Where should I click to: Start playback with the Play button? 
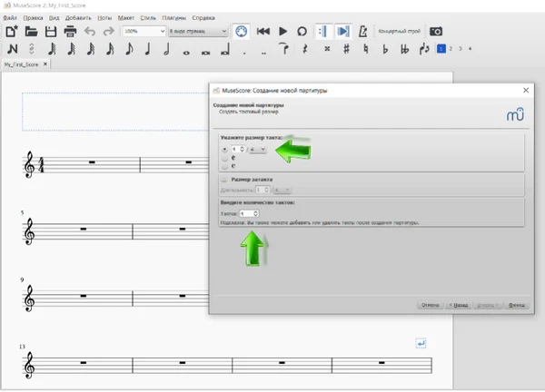pyautogui.click(x=282, y=31)
